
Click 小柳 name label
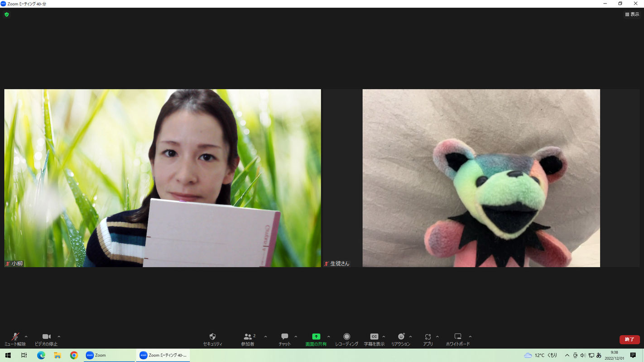click(17, 263)
